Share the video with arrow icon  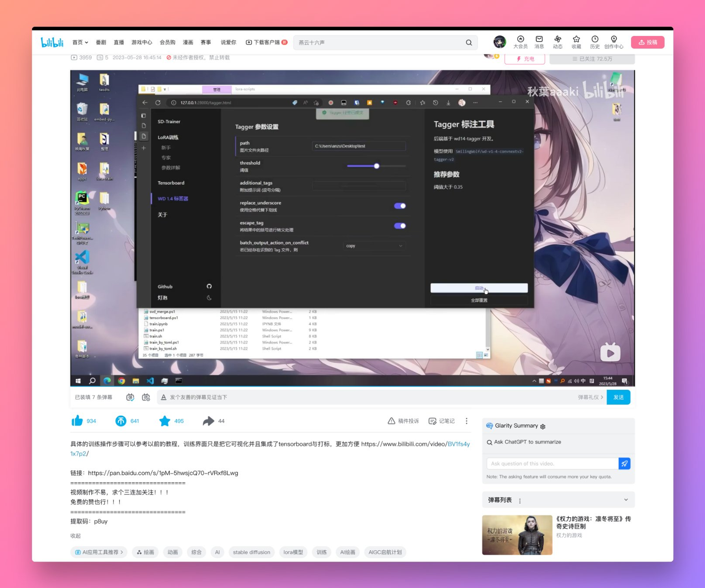(x=208, y=421)
